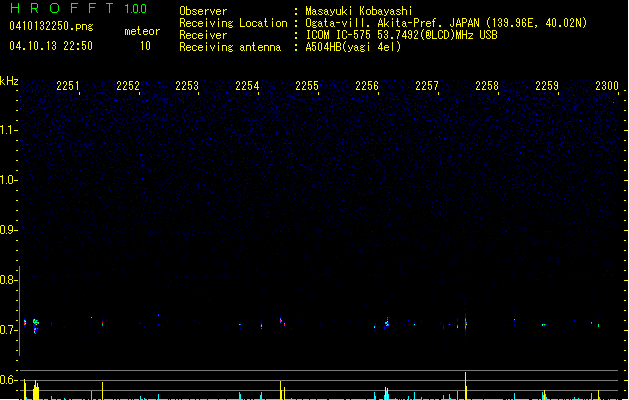Click the kHz axis unit label

(9, 81)
